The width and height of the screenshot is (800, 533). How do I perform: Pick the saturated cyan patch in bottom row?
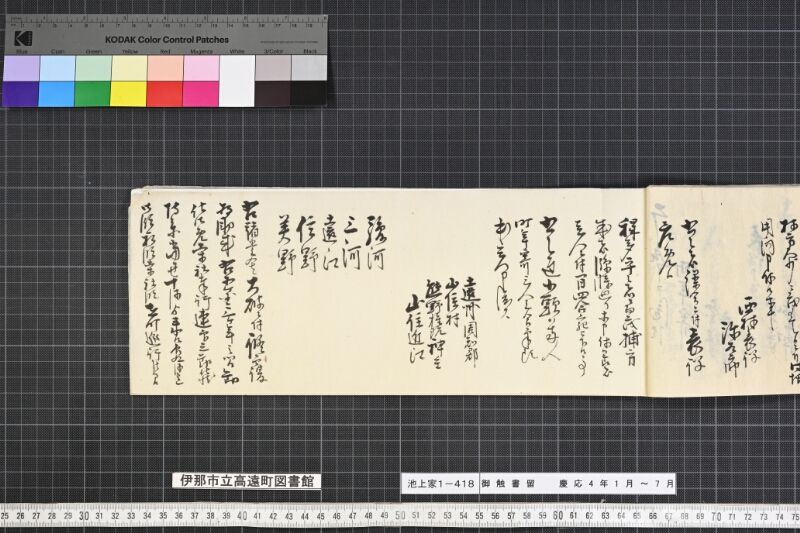pyautogui.click(x=57, y=94)
